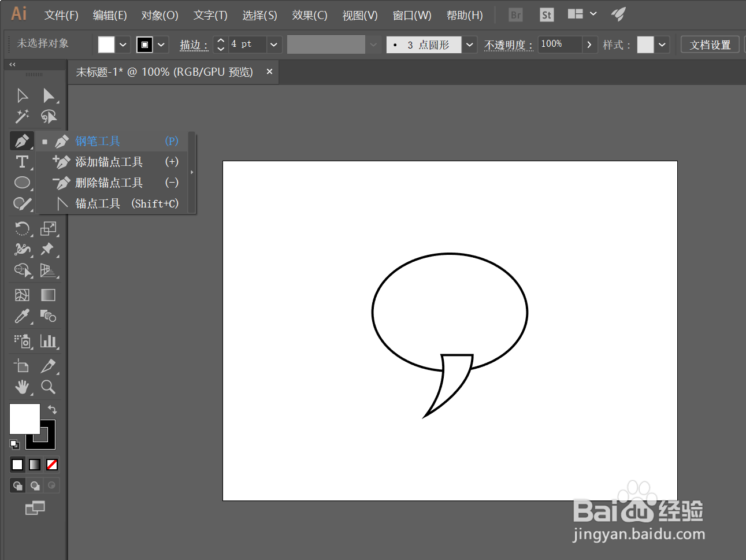Open stroke weight dropdown

coord(274,44)
